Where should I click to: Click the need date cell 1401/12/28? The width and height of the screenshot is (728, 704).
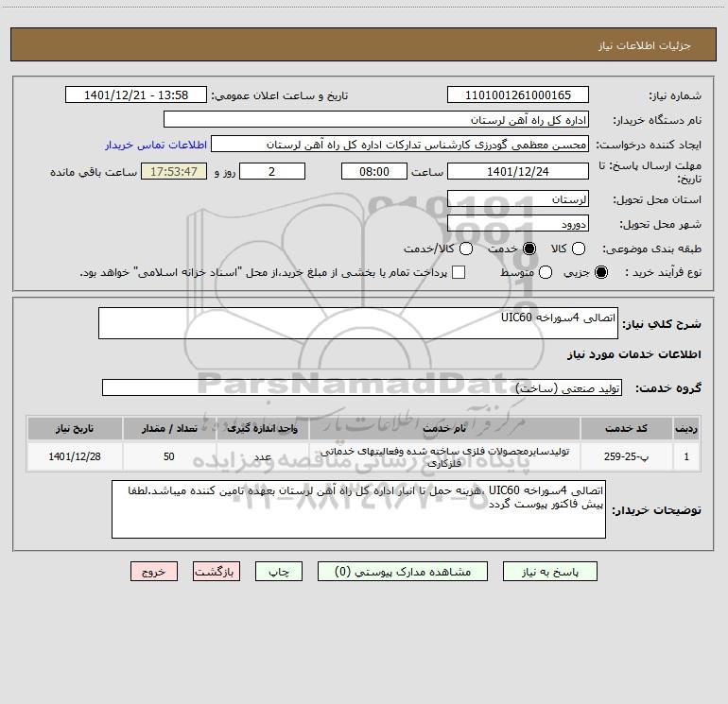point(75,456)
